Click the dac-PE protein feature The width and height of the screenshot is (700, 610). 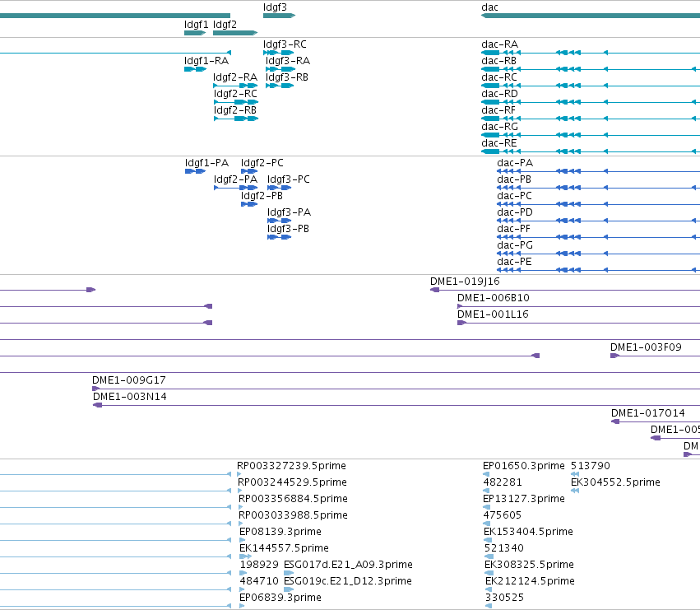coord(598,270)
